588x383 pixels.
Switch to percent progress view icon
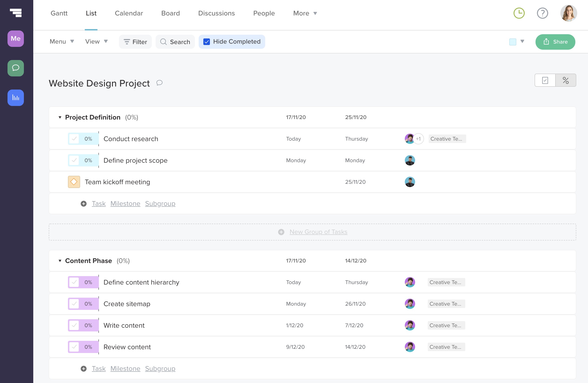click(566, 80)
